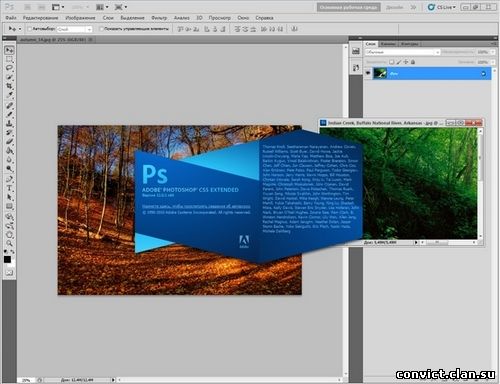This screenshot has height=384, width=500.
Task: Enable the Автовыбор checkbox
Action: (x=29, y=29)
